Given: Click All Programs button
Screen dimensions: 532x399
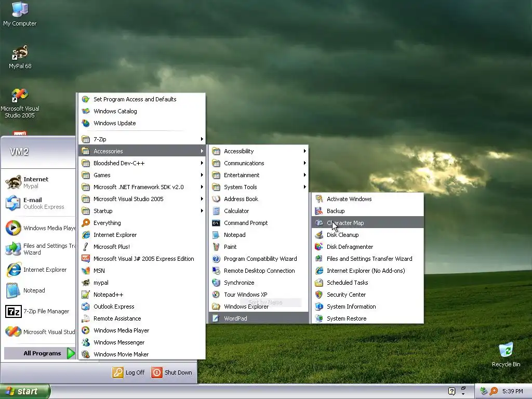Looking at the screenshot, I should pos(39,353).
